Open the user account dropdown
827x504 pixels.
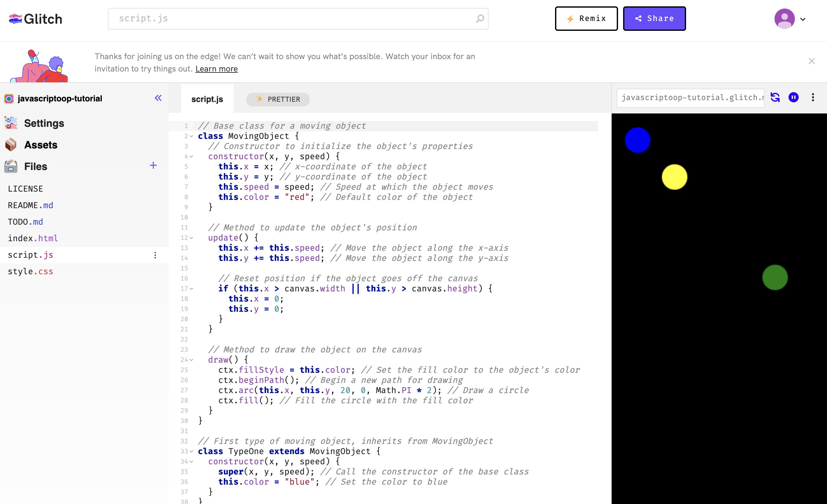tap(803, 19)
